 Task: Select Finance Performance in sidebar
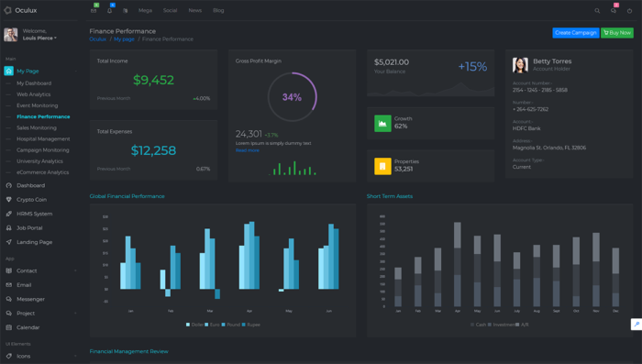[43, 116]
